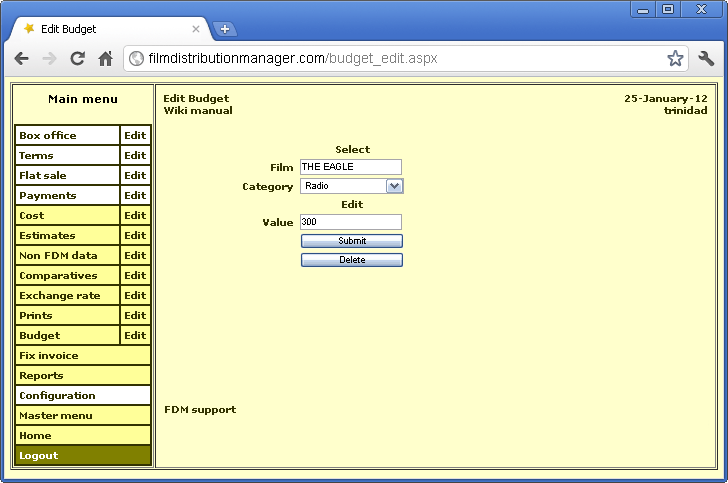Open a new tab with plus button
This screenshot has height=483, width=728.
tap(224, 29)
